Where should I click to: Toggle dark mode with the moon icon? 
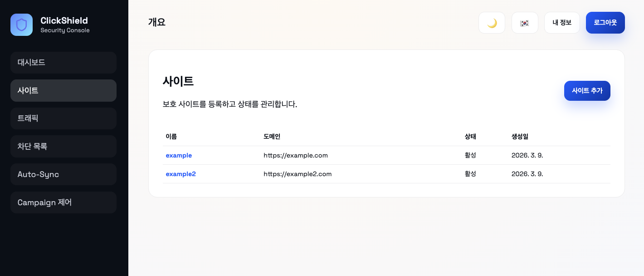[492, 23]
